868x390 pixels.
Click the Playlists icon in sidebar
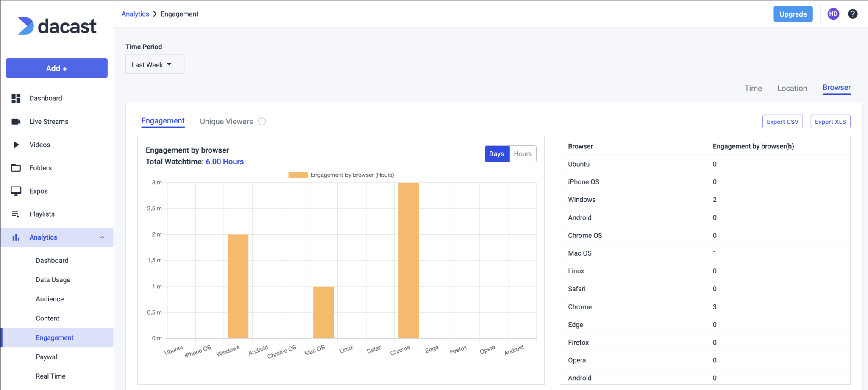[16, 214]
